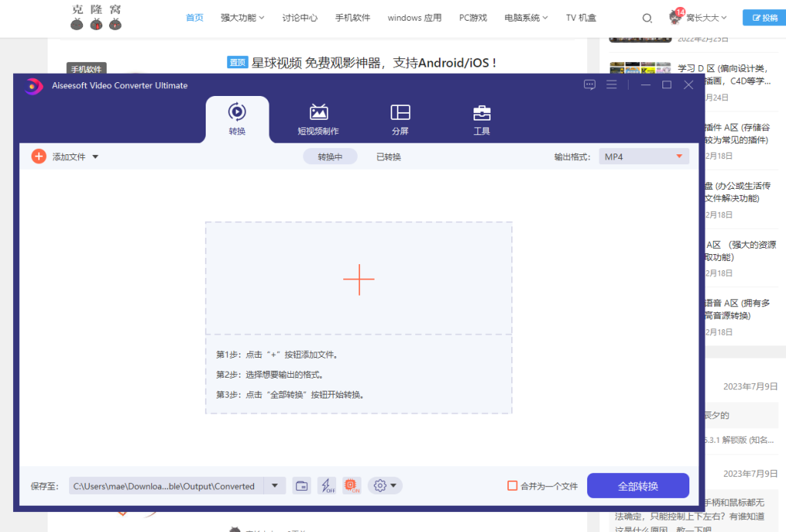Click the 手机软件 category tag

coord(86,68)
